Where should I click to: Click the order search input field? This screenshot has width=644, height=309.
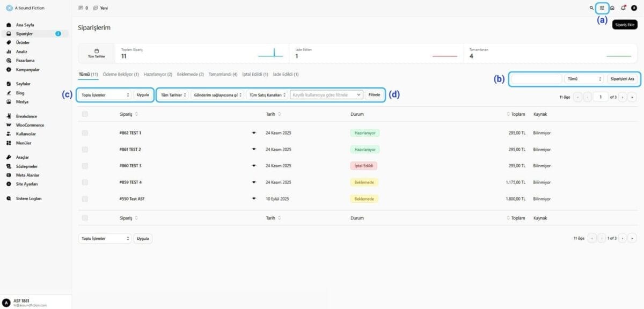click(536, 79)
